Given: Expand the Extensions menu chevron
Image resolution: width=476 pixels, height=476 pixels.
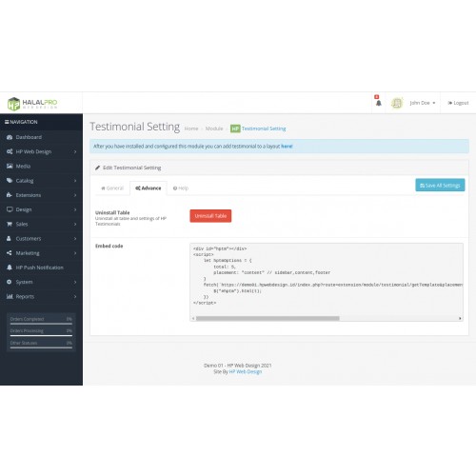Looking at the screenshot, I should coord(75,195).
